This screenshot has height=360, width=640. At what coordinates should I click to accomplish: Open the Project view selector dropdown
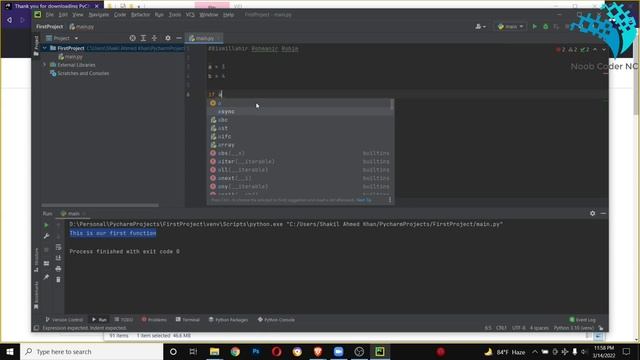62,38
